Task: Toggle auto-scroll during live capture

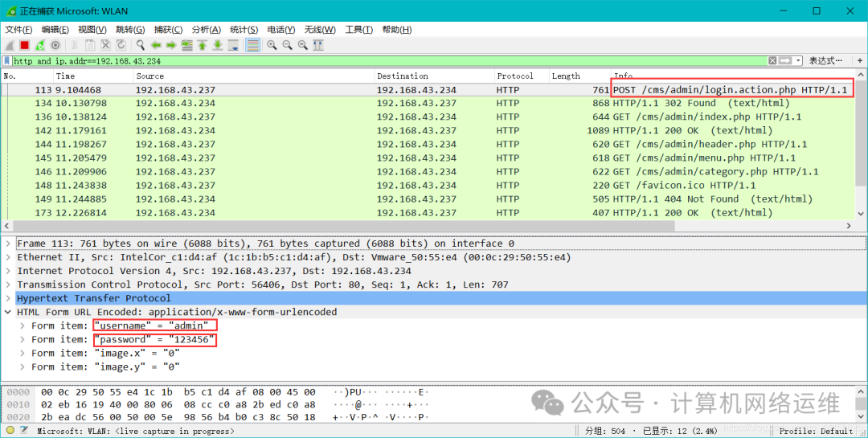Action: click(233, 46)
